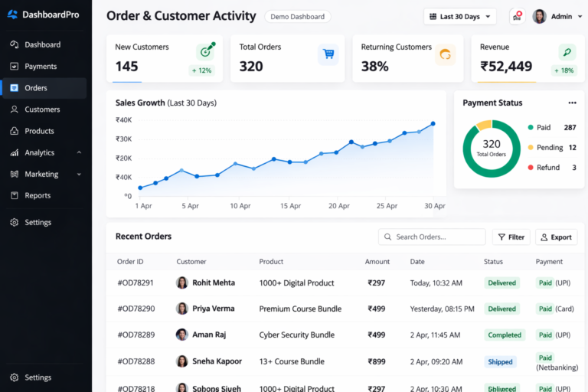588x392 pixels.
Task: Click the Search Orders input field
Action: click(438, 237)
